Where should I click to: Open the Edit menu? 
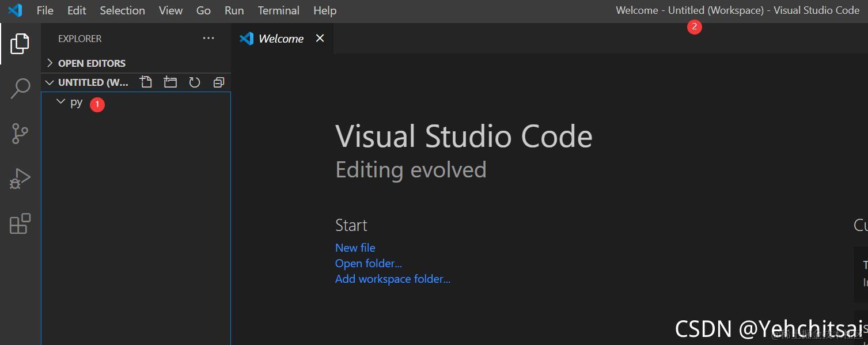pos(77,10)
